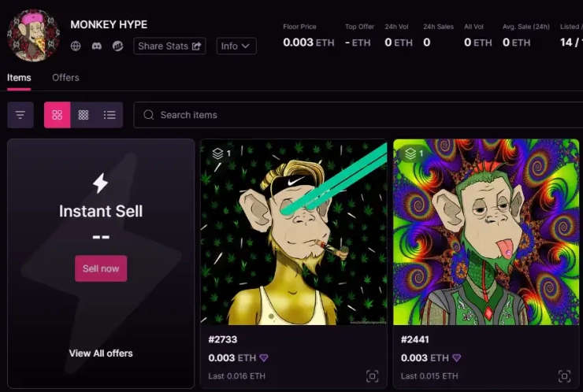Expand the Info dropdown
This screenshot has height=392, width=583.
point(236,46)
